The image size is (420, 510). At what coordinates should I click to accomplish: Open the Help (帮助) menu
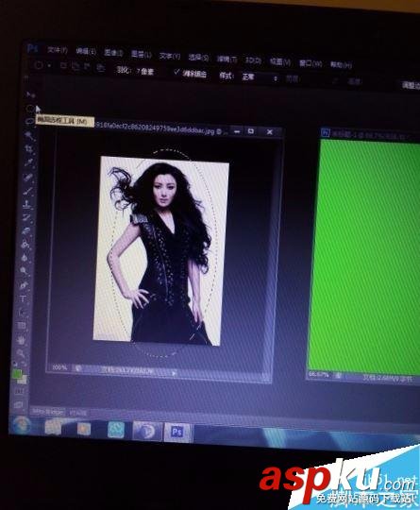point(341,65)
